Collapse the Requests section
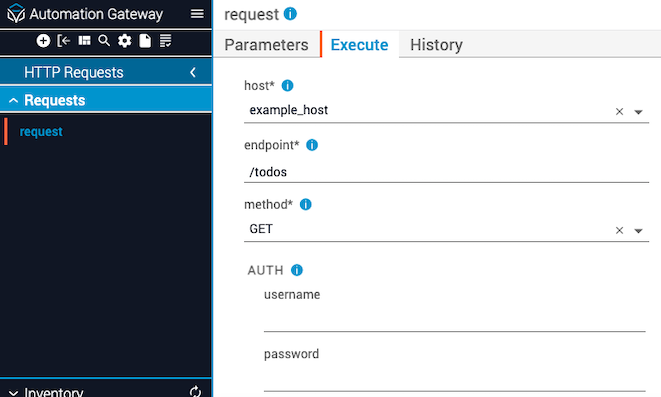661x397 pixels. 13,100
